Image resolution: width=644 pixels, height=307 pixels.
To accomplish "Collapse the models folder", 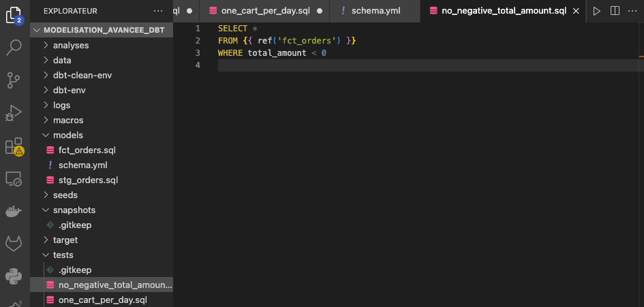I will click(x=102, y=135).
